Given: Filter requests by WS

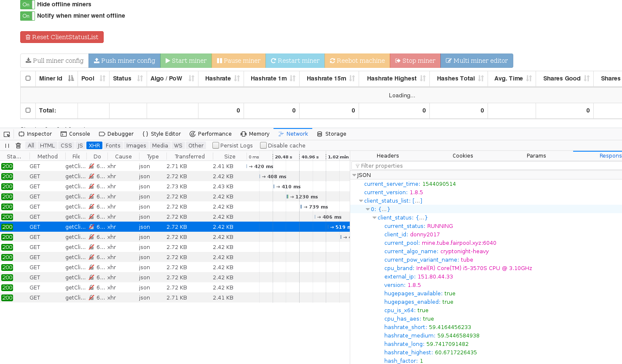Looking at the screenshot, I should 178,146.
